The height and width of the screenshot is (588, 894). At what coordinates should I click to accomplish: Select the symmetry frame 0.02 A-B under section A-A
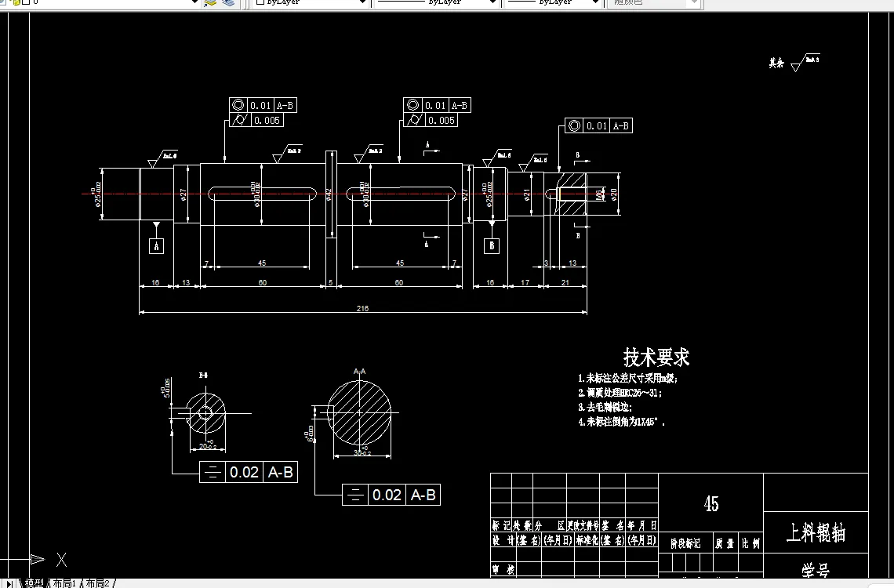pos(391,495)
